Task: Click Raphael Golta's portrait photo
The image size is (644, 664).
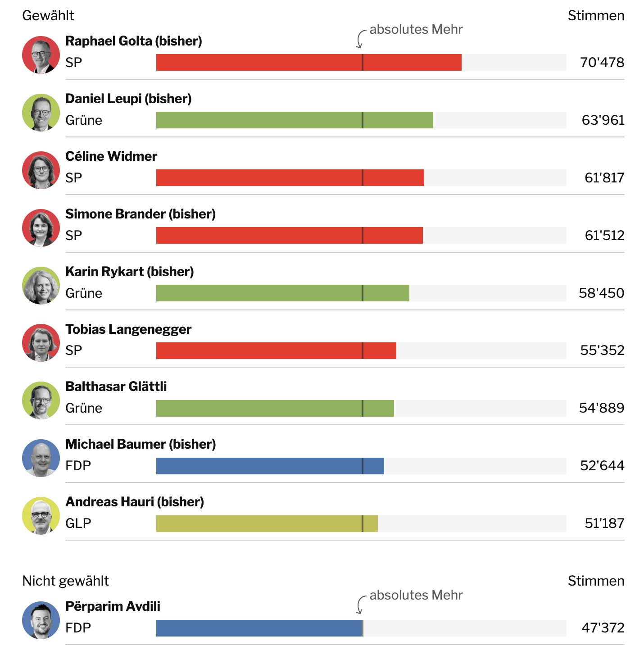Action: (x=41, y=55)
